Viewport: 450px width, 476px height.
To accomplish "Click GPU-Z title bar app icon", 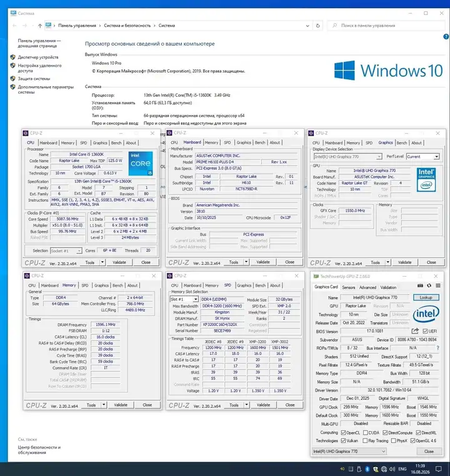I will pos(316,276).
